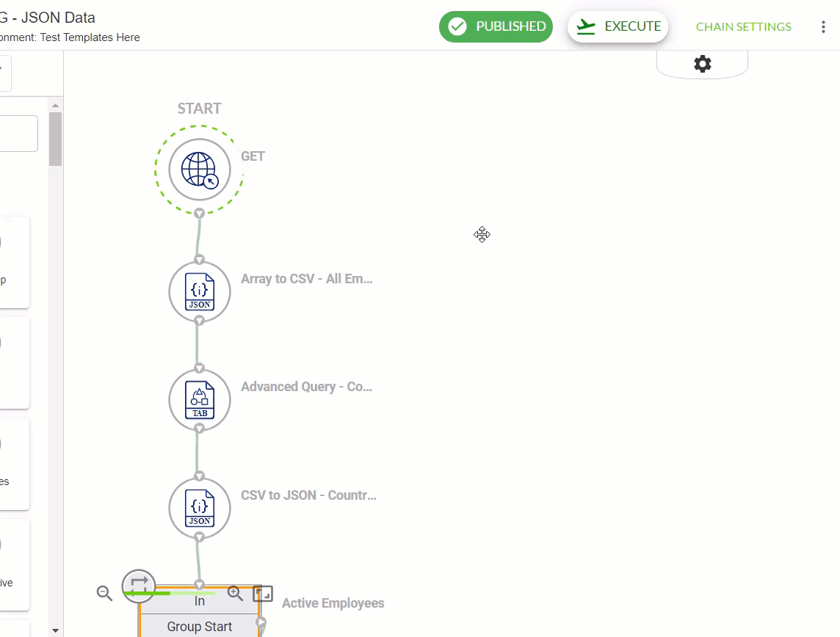Toggle the PUBLISHED status button
The image size is (840, 637).
tap(496, 26)
